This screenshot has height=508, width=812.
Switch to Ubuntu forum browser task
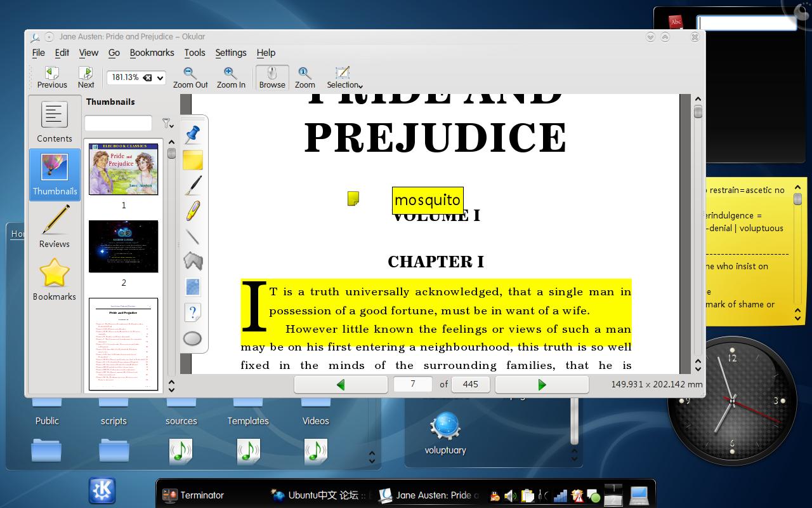[320, 495]
